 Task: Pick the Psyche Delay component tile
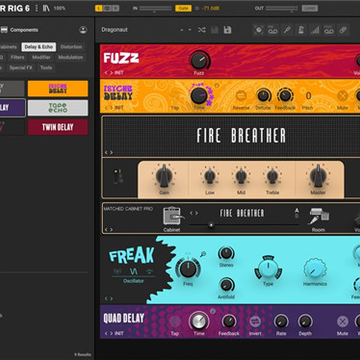click(x=58, y=89)
